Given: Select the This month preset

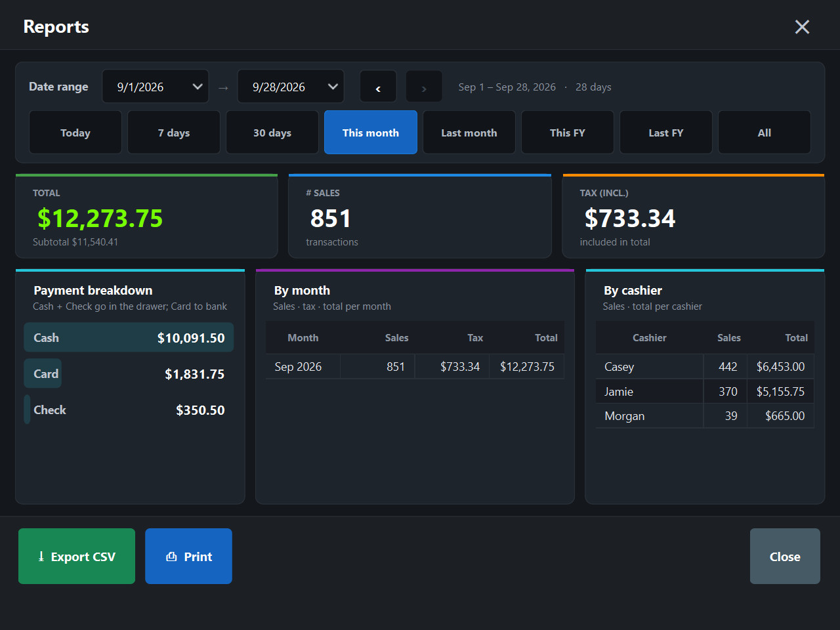Looking at the screenshot, I should click(371, 133).
